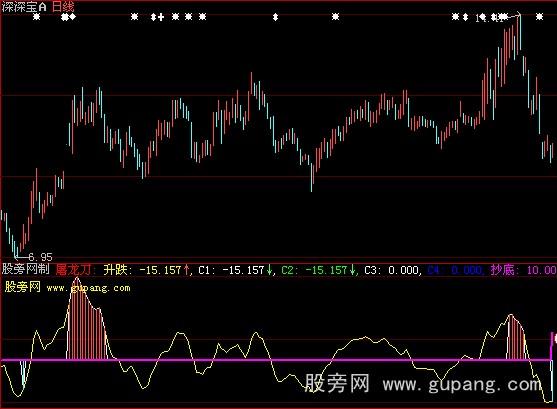Screen dimensions: 557x409
Task: Click the white C1 value -15.157
Action: coord(243,270)
